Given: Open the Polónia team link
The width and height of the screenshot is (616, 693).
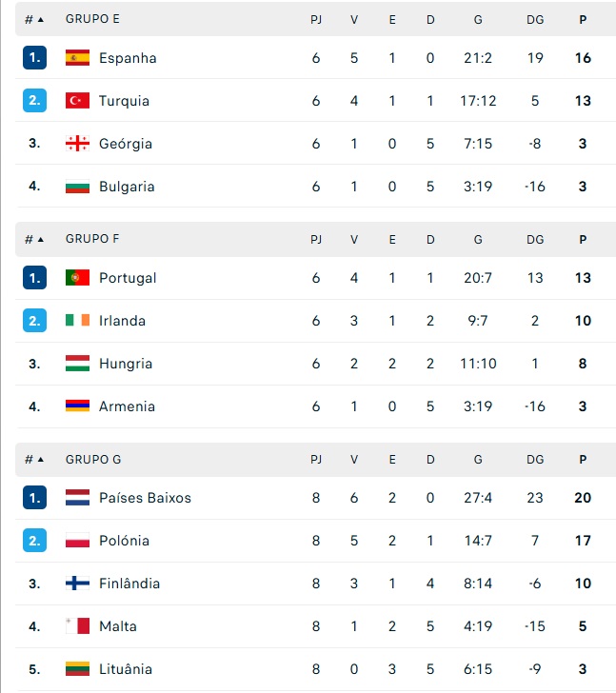Looking at the screenshot, I should [124, 541].
